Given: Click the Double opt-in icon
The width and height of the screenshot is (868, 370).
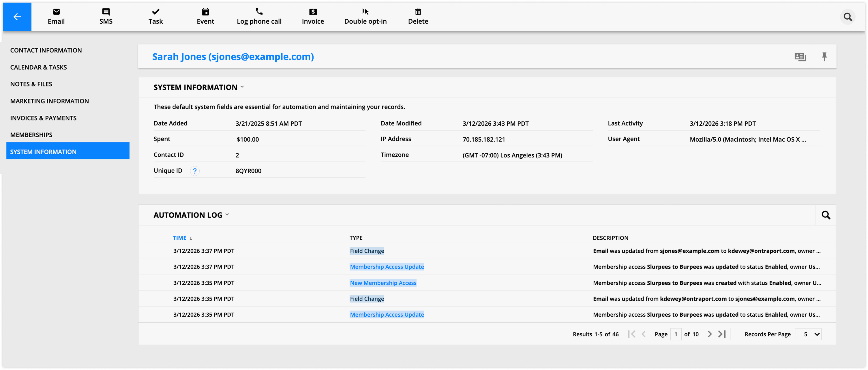Looking at the screenshot, I should tap(365, 12).
